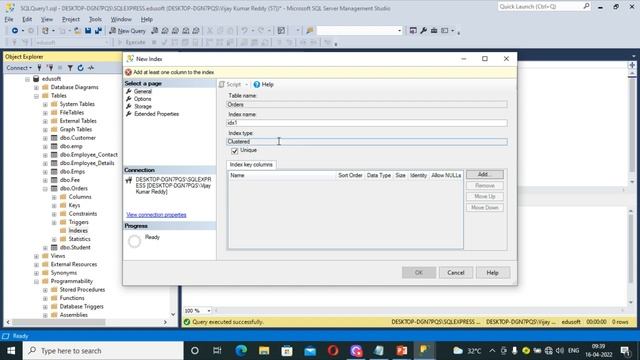Image resolution: width=640 pixels, height=360 pixels.
Task: Select dbo.Employee_Contact in the tree
Action: point(89,155)
